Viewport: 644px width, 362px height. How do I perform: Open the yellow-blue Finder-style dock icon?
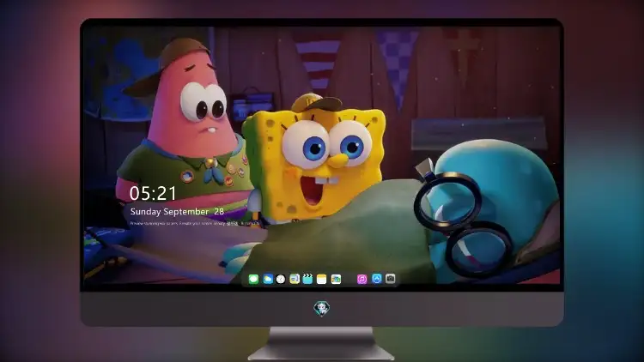(295, 279)
